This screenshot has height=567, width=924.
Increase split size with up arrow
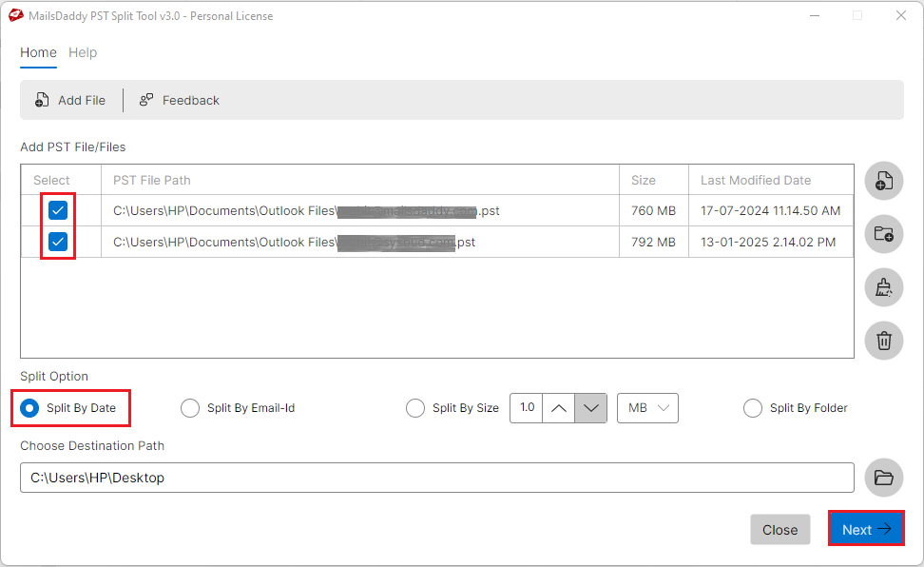pos(559,408)
